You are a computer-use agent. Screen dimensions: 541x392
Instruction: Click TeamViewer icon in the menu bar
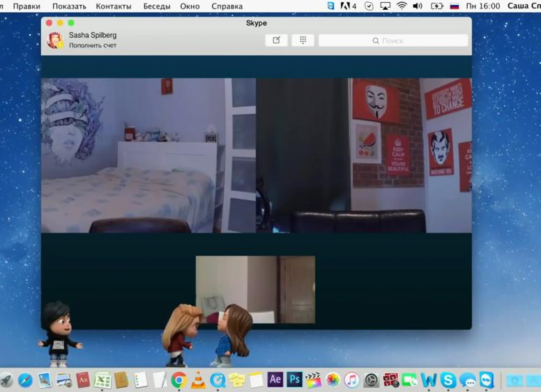pyautogui.click(x=330, y=6)
